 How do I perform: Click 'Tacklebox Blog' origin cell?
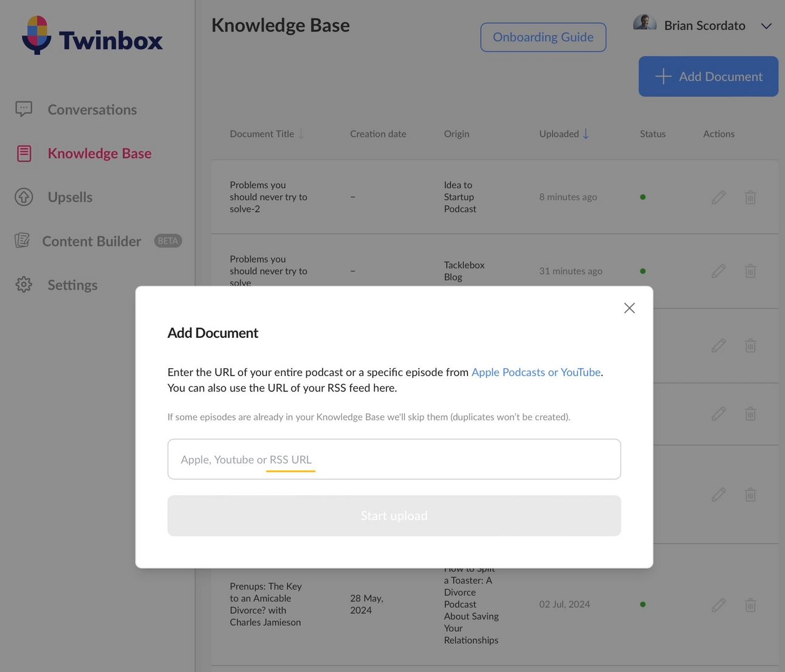pyautogui.click(x=464, y=271)
